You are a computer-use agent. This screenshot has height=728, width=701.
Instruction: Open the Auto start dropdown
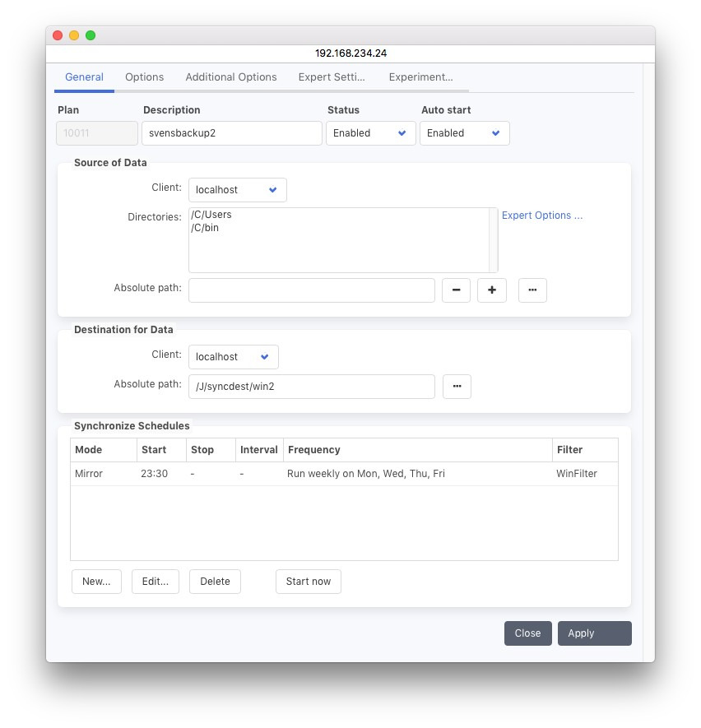point(464,133)
